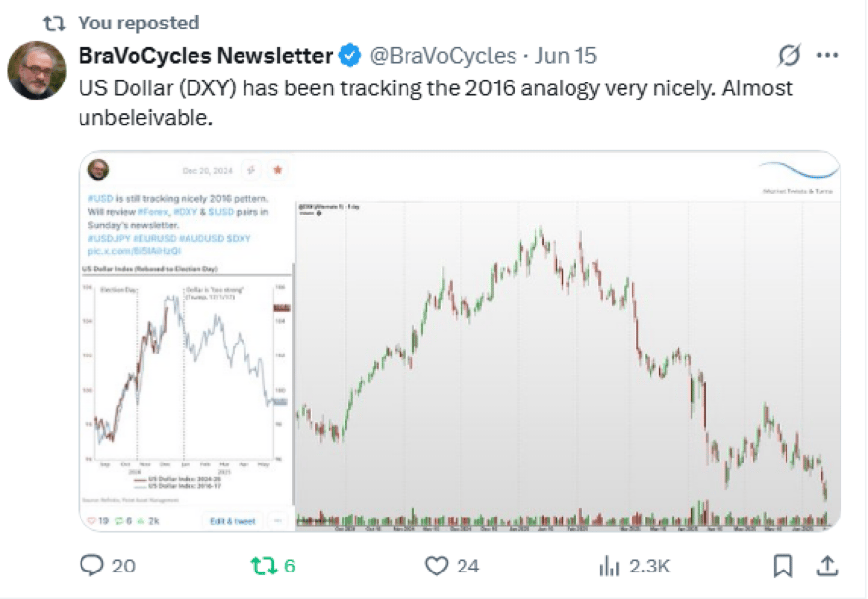
Task: Click the reply comment icon
Action: click(x=92, y=566)
